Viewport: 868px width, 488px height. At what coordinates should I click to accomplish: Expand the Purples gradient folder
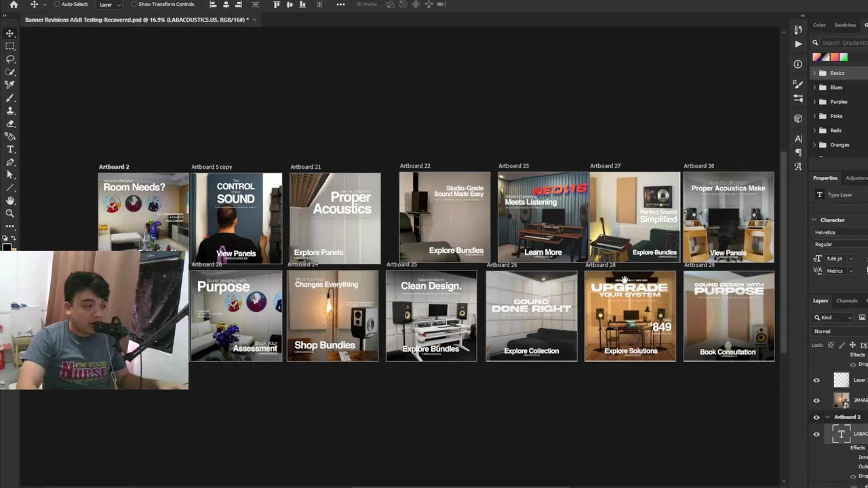coord(815,102)
